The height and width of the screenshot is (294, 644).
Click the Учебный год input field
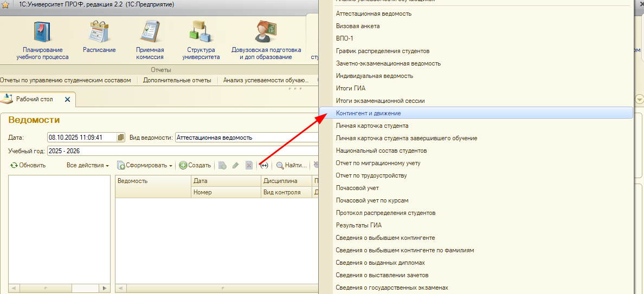[182, 151]
